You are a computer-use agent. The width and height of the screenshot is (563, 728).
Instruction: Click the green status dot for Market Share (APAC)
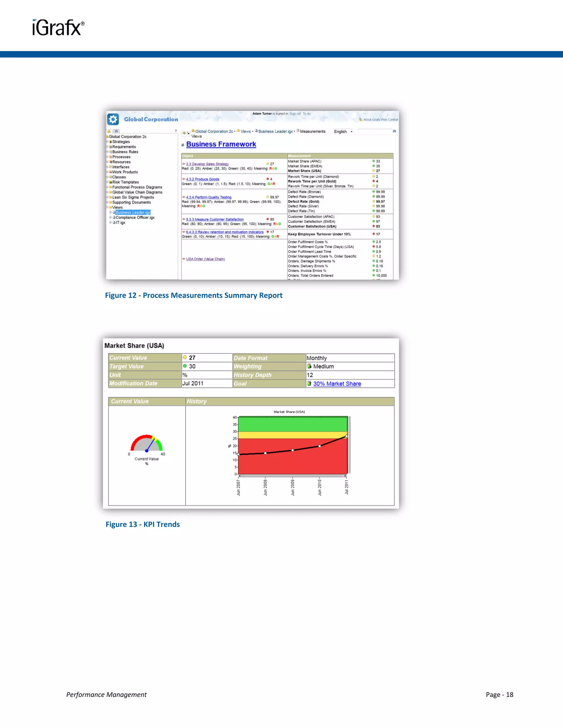tap(374, 161)
